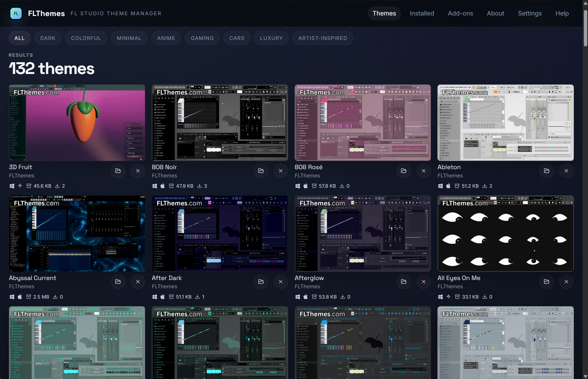Filter themes by LUXURY category
588x379 pixels.
pyautogui.click(x=271, y=38)
